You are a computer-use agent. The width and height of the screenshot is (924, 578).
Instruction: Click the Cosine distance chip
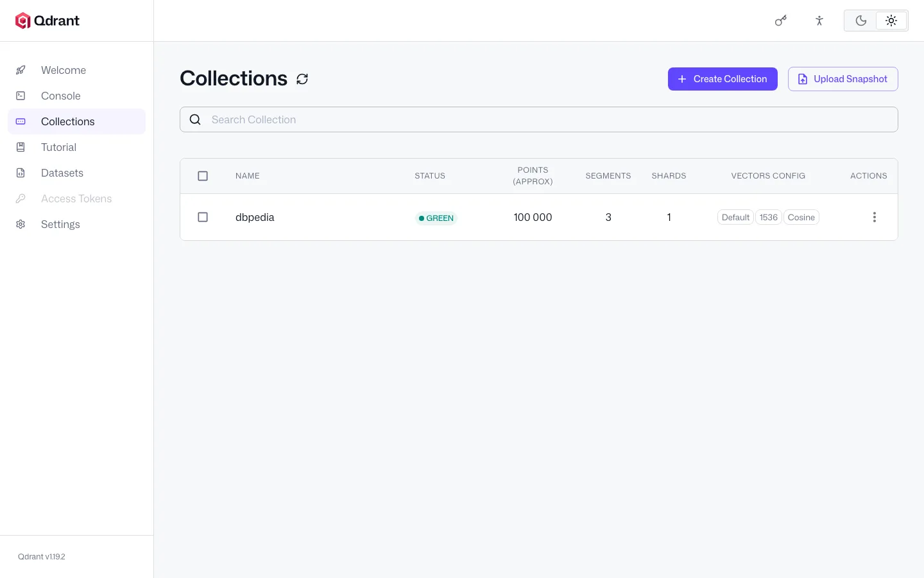(x=801, y=217)
